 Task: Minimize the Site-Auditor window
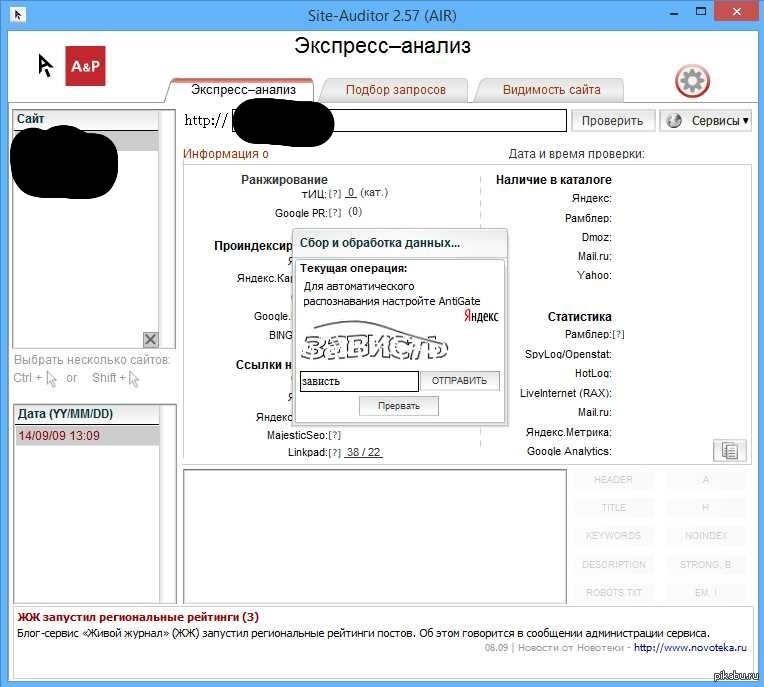[674, 14]
